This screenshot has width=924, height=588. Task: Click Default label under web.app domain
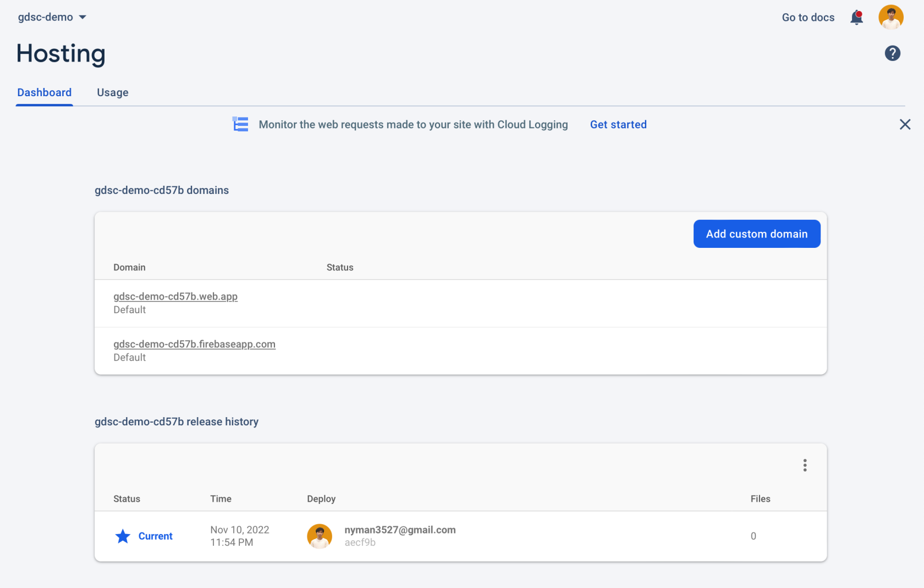[129, 309]
